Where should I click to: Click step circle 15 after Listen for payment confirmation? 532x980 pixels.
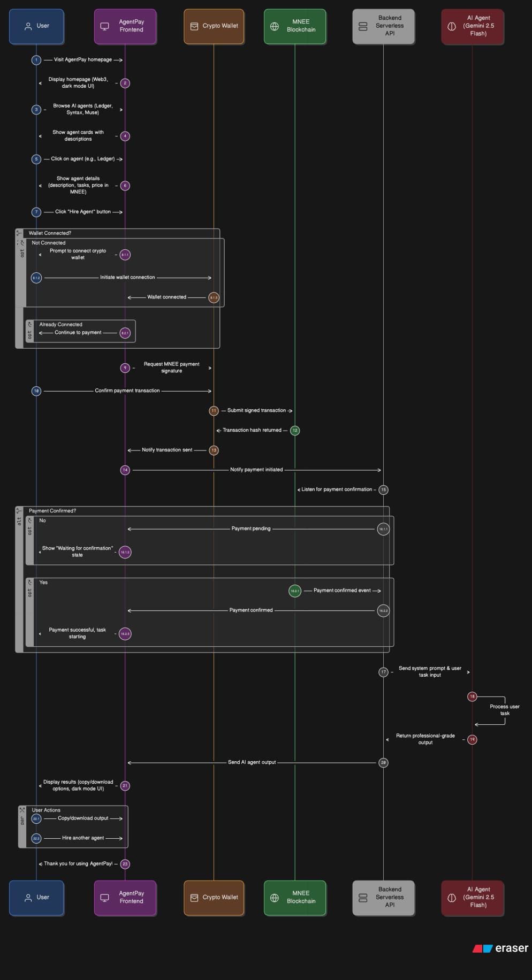point(383,490)
